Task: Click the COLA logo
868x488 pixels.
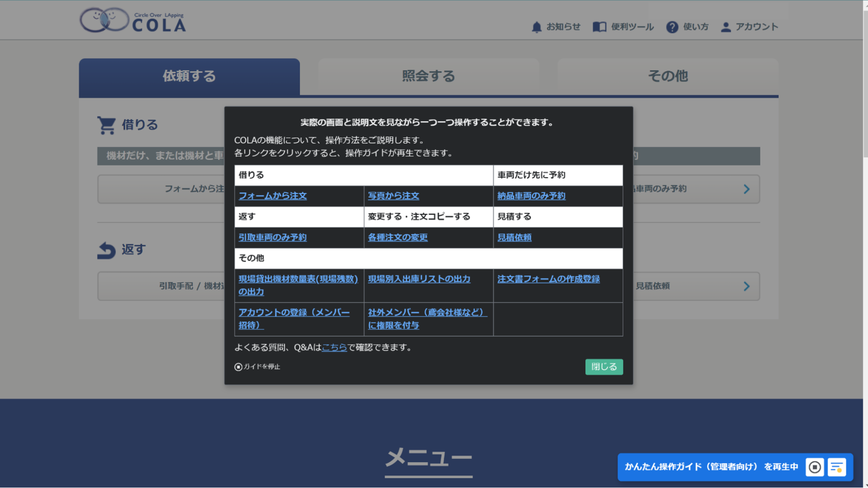Action: click(x=132, y=20)
